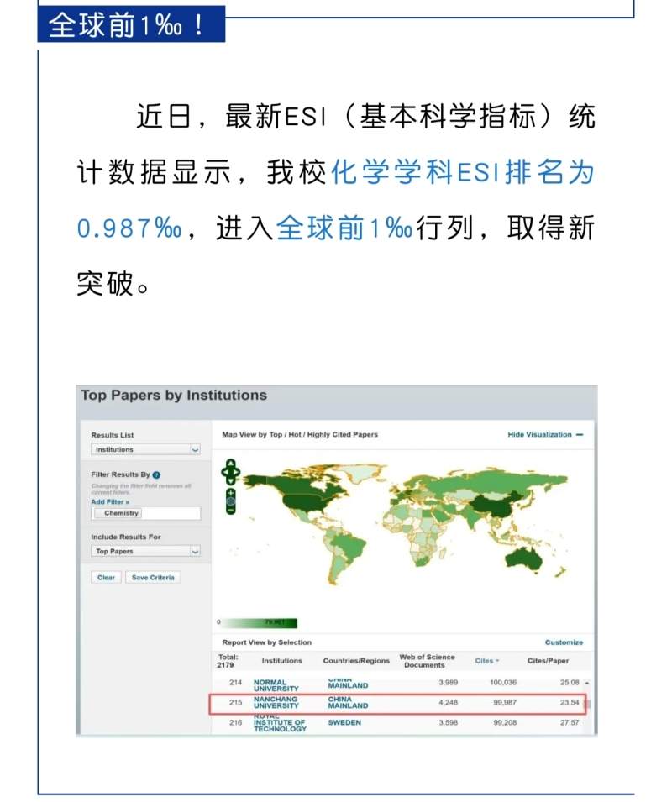Open the Results List Institutions dropdown

pos(146,450)
